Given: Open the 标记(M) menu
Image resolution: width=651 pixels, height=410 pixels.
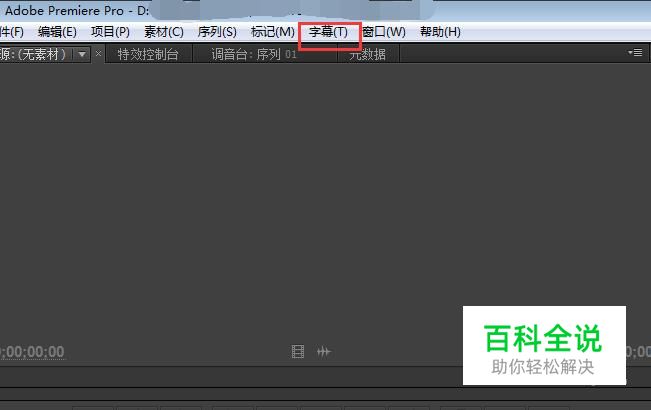Looking at the screenshot, I should pyautogui.click(x=273, y=32).
